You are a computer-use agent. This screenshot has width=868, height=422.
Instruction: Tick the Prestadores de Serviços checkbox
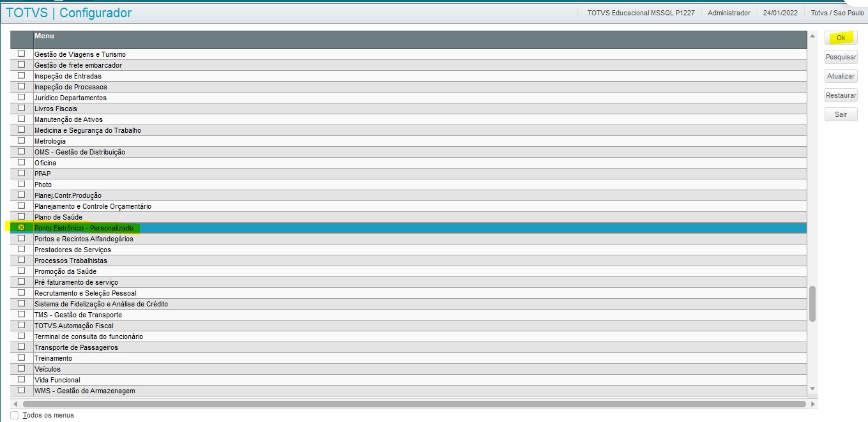pos(21,249)
